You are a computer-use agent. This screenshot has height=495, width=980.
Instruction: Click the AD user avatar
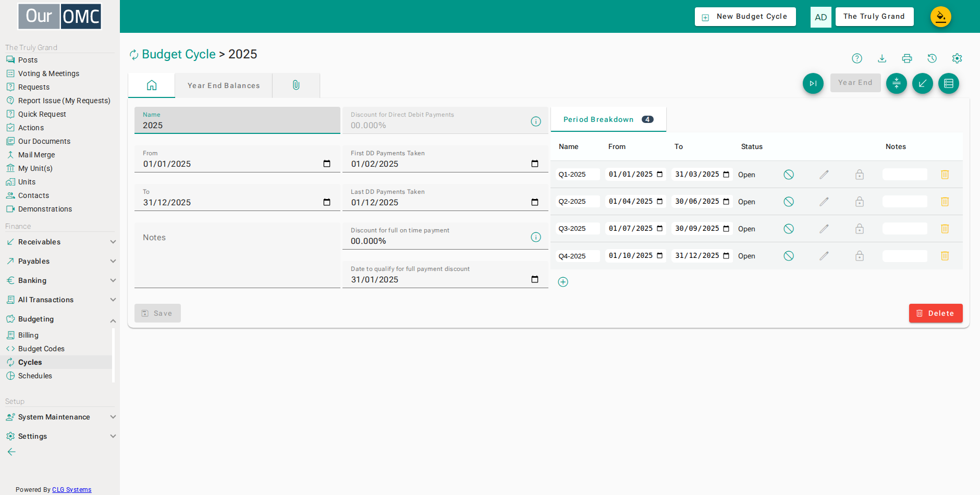point(821,17)
